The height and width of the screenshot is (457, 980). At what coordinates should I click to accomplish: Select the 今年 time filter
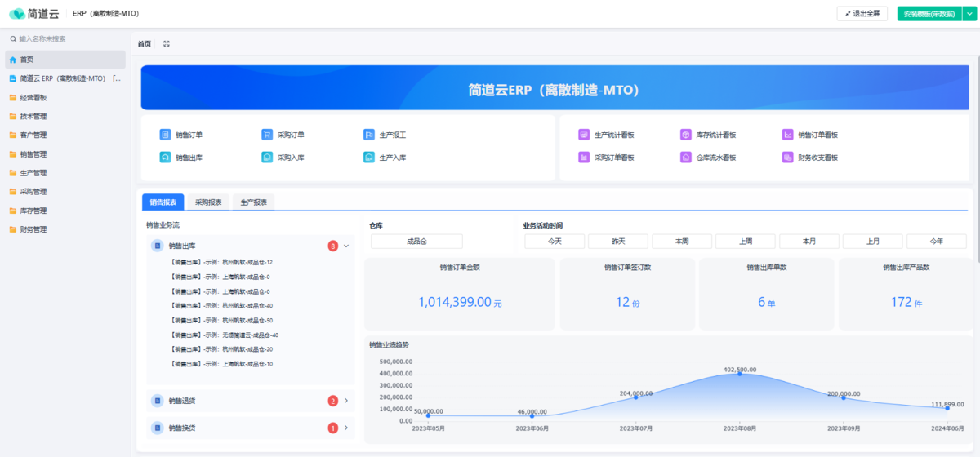tap(936, 242)
